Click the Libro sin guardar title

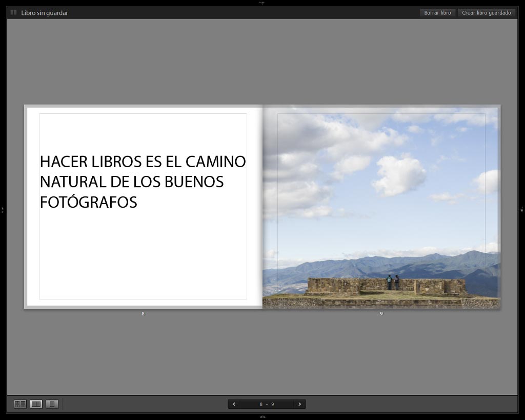[45, 13]
